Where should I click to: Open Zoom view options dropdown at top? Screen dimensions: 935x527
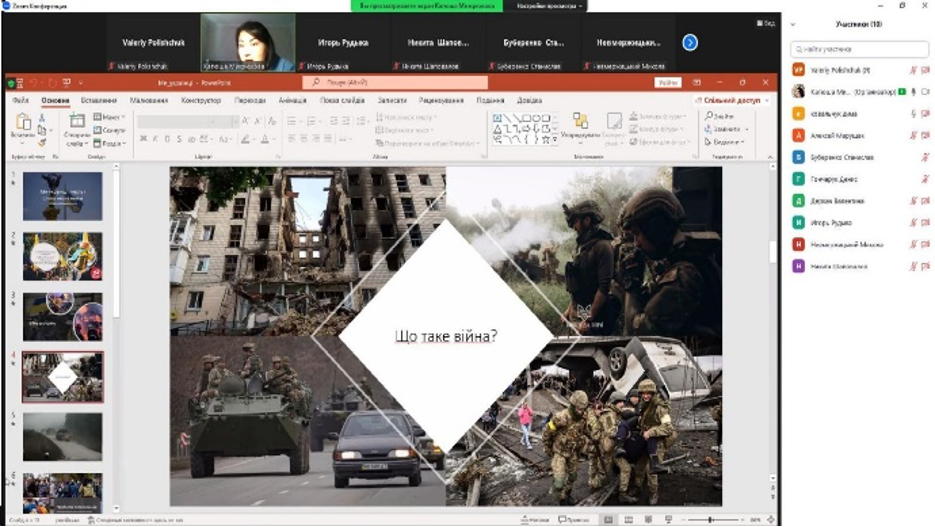click(x=549, y=6)
